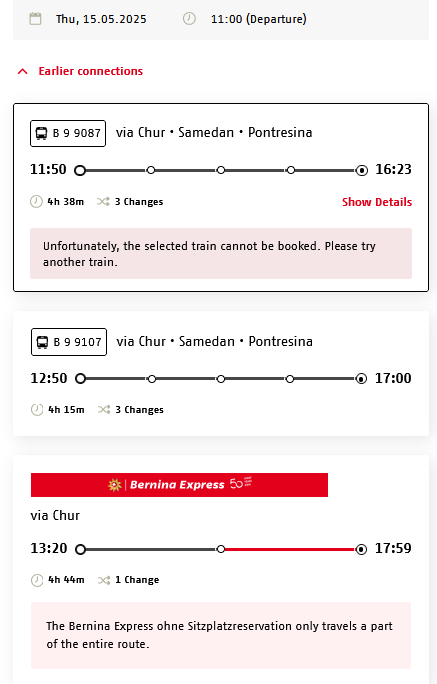Click the duration clock icon at 4h 38m

point(36,202)
